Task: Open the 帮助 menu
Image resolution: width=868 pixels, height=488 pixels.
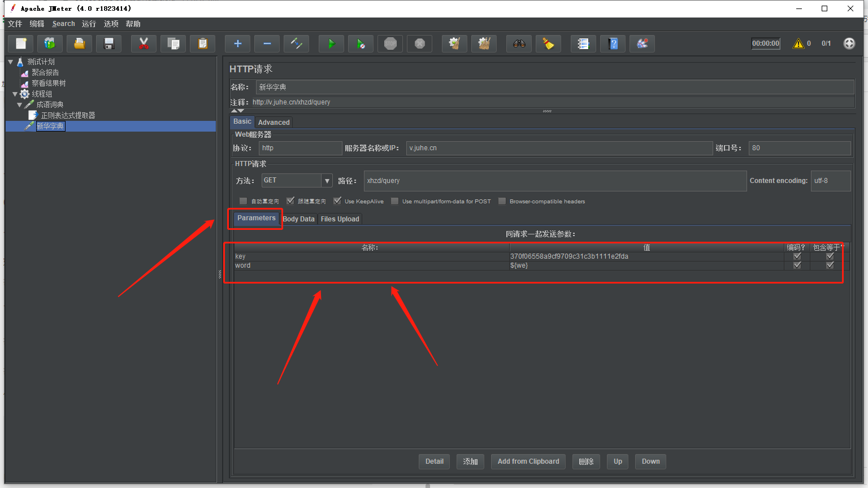Action: tap(133, 24)
